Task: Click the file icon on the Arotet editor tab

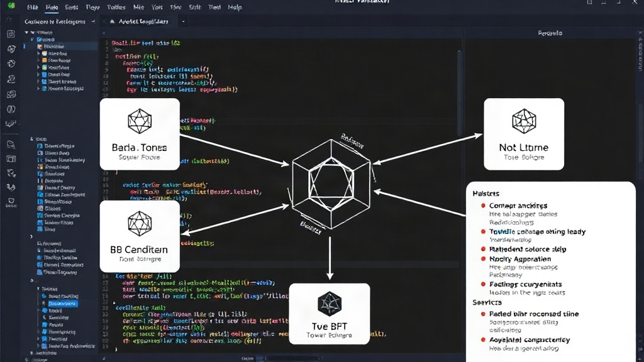Action: [x=112, y=21]
